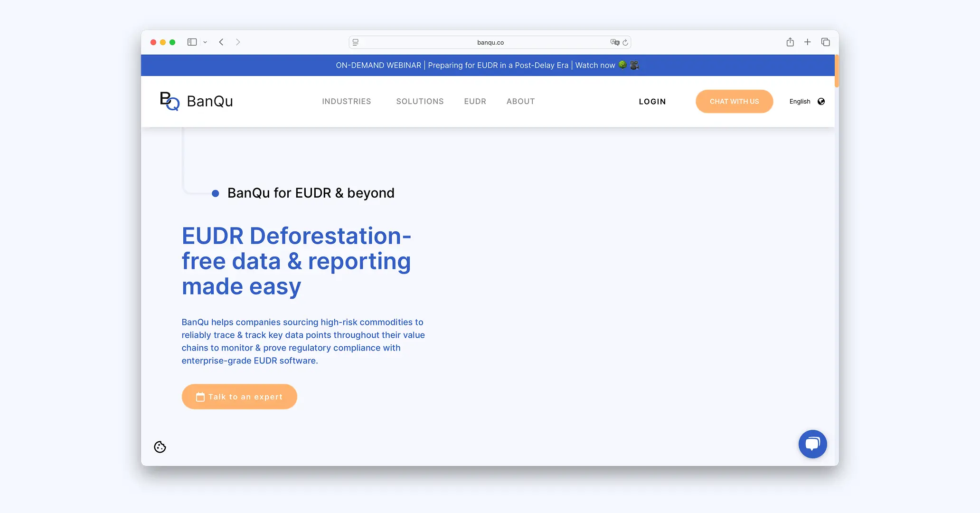This screenshot has height=513, width=980.
Task: Expand the sidebar dropdown chevron
Action: click(205, 42)
